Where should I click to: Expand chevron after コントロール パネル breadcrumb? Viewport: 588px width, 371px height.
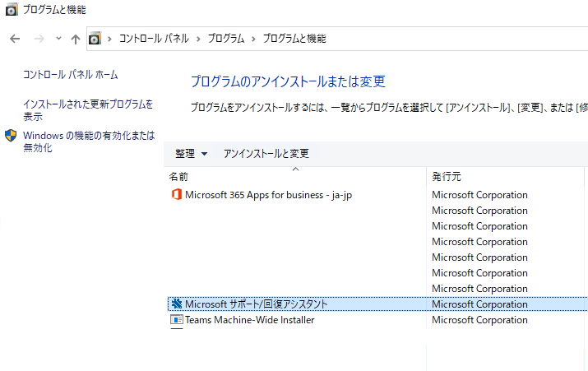[198, 39]
